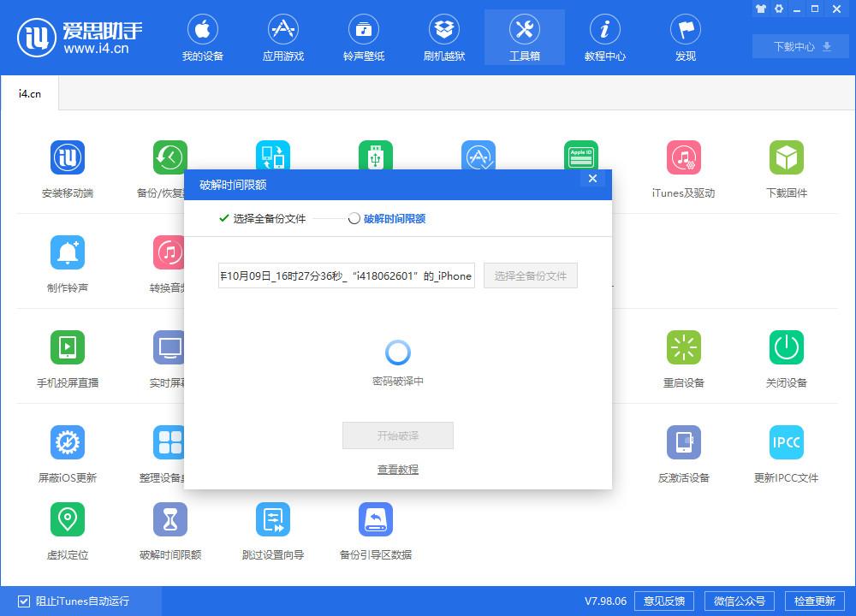
Task: Open the 反激活设备 deactivate device tool
Action: pos(682,452)
